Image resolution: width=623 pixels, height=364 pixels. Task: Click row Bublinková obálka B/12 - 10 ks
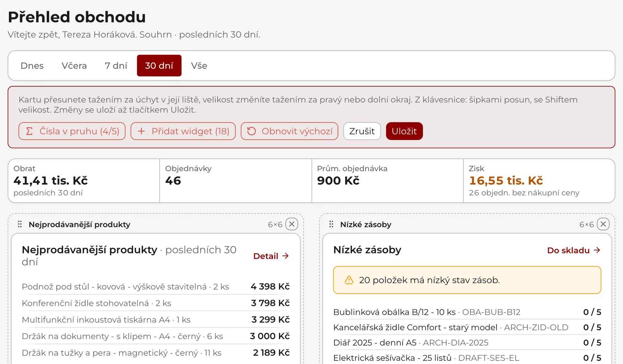coord(467,312)
